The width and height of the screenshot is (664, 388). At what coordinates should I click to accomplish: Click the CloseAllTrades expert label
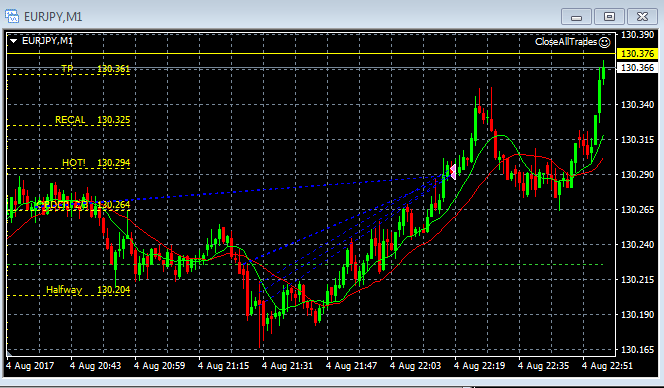coord(566,42)
